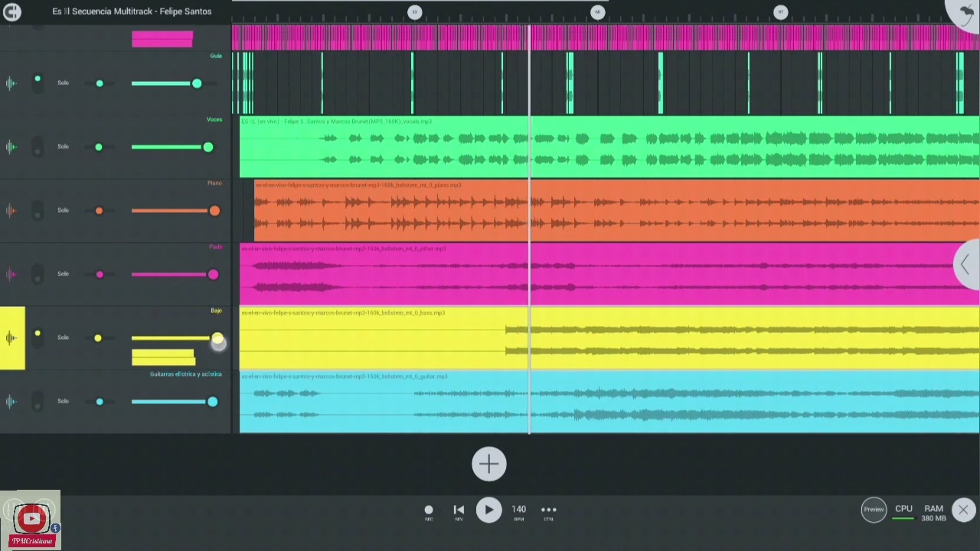The width and height of the screenshot is (980, 551).
Task: Open the Pads track channel waveform icon
Action: pos(11,274)
